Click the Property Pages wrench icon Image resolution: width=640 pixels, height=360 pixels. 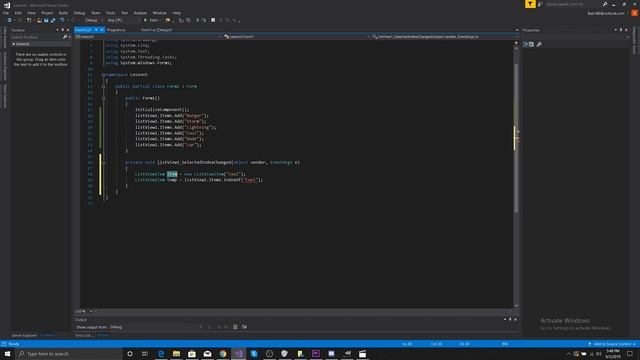[x=539, y=44]
